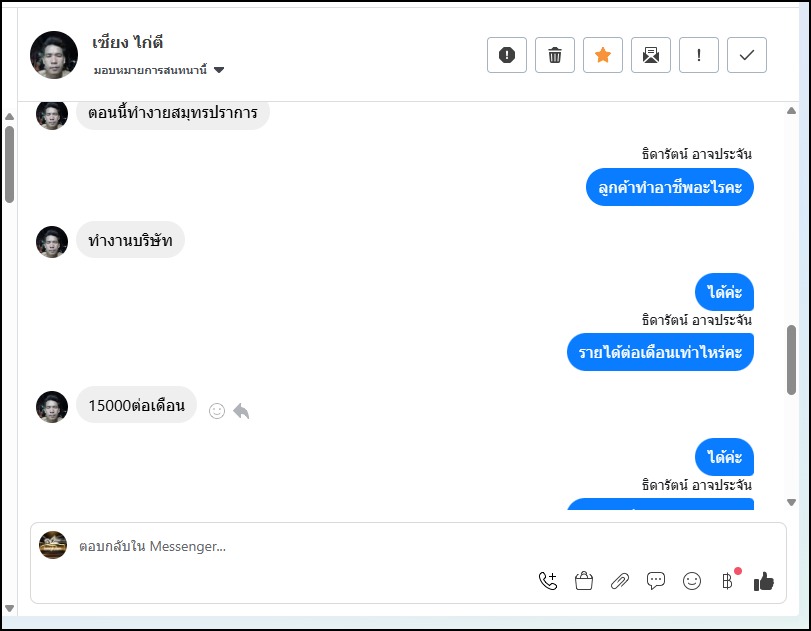Click the phone call request icon
Screen dimensions: 811x631
tap(548, 580)
